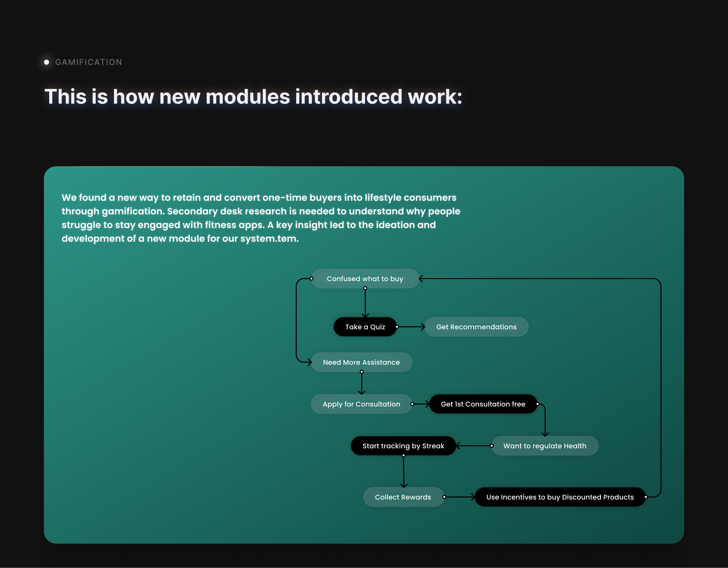Click the 'Confused what to buy' node
Image resolution: width=728 pixels, height=568 pixels.
[365, 279]
